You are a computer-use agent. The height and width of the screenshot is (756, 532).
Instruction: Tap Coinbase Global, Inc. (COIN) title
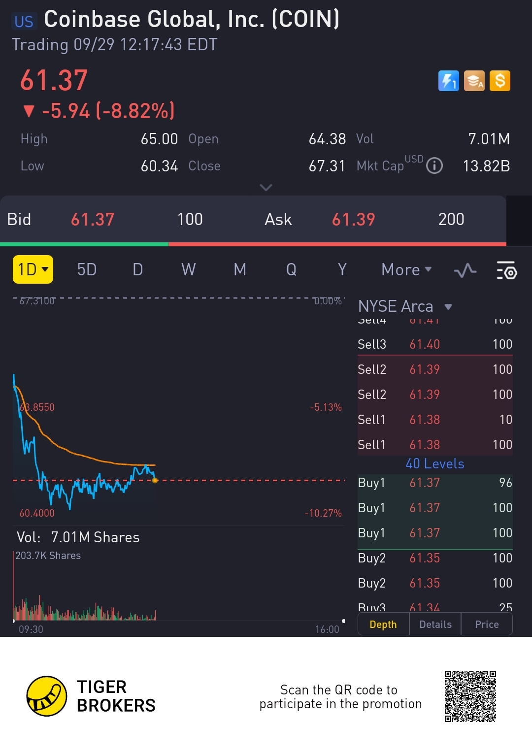click(x=192, y=20)
